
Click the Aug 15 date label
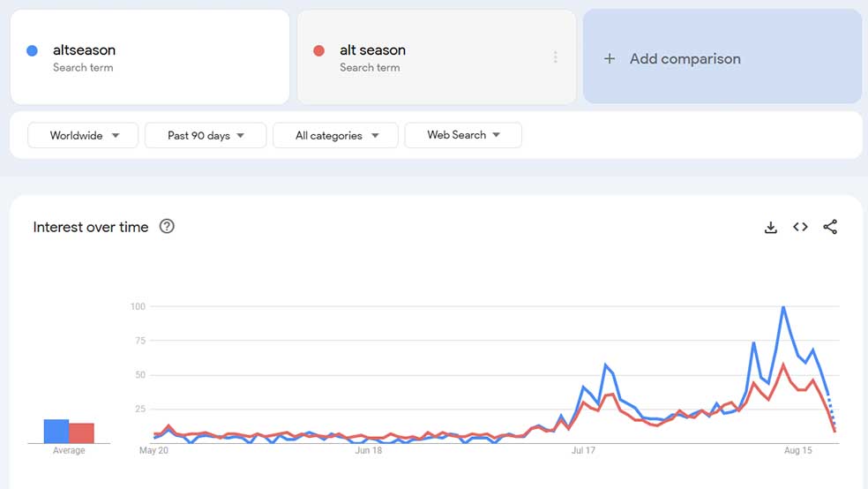point(797,450)
